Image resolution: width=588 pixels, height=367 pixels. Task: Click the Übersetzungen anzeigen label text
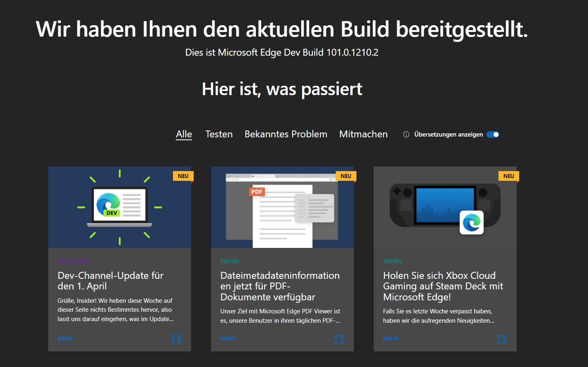(x=448, y=135)
